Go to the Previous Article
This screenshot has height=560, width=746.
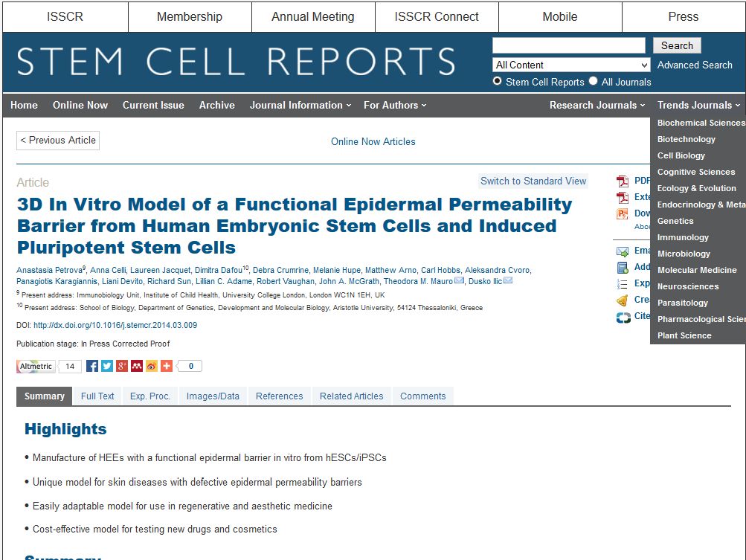pos(58,140)
